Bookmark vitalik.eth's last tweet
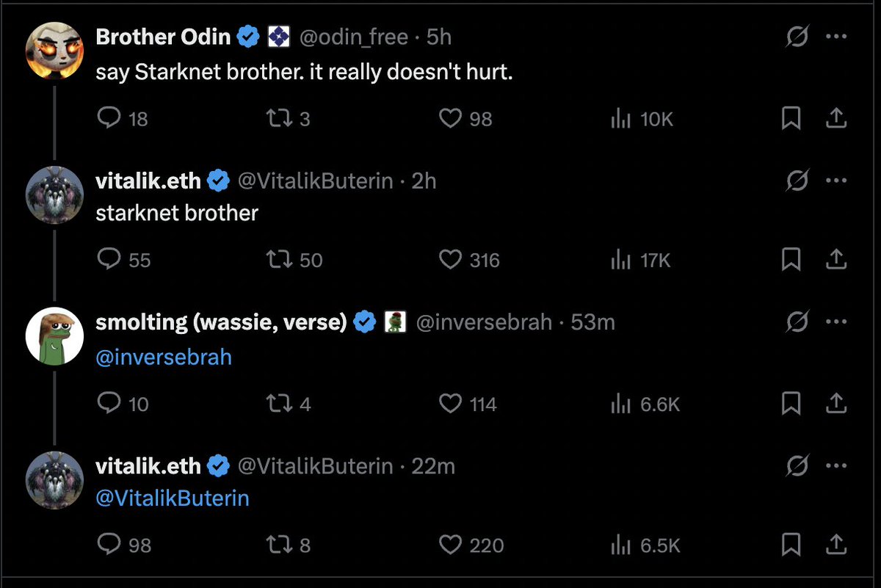881x588 pixels. pyautogui.click(x=791, y=545)
